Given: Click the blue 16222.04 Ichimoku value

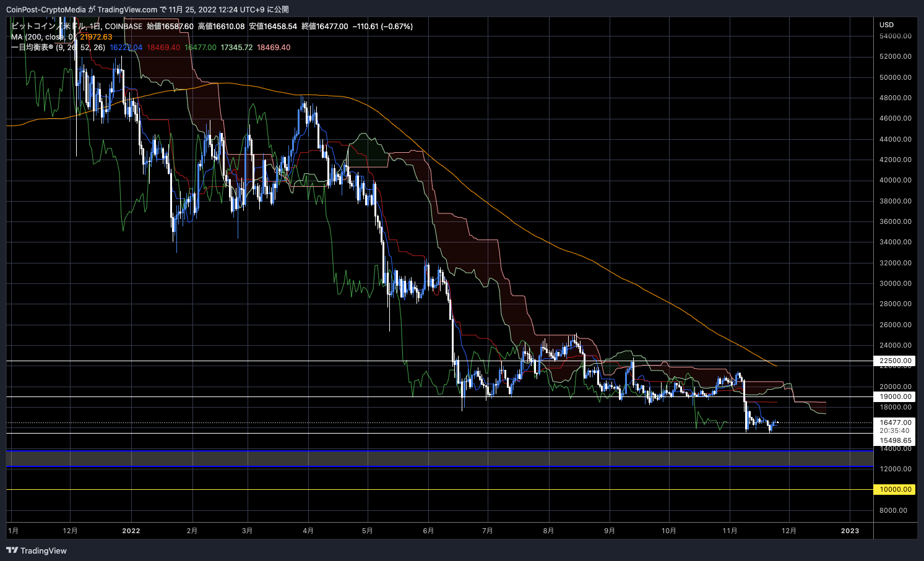Looking at the screenshot, I should pyautogui.click(x=126, y=48).
